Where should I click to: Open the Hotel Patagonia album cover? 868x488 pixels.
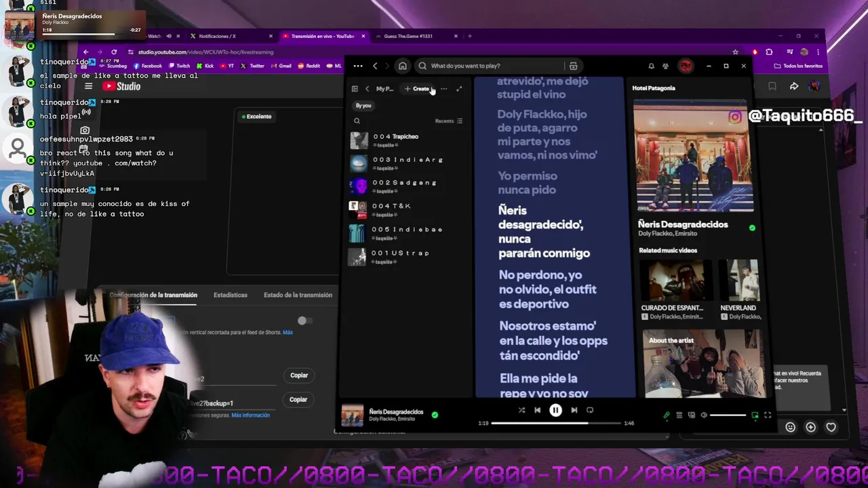(x=694, y=156)
